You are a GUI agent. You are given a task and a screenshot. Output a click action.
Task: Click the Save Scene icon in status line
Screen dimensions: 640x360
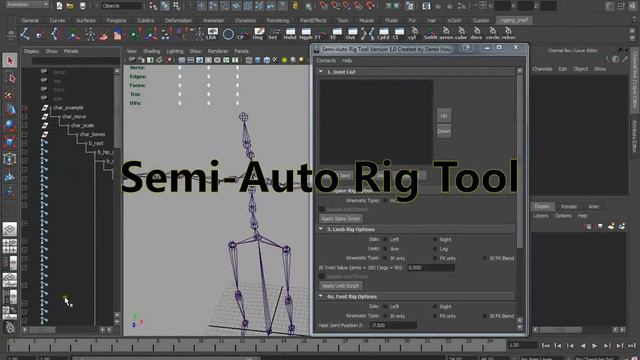click(x=82, y=6)
